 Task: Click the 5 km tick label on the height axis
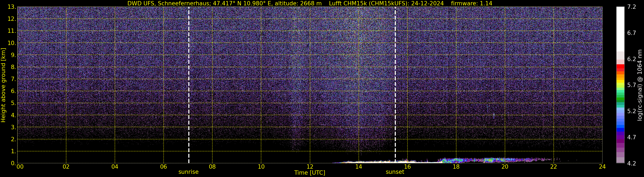pyautogui.click(x=13, y=103)
